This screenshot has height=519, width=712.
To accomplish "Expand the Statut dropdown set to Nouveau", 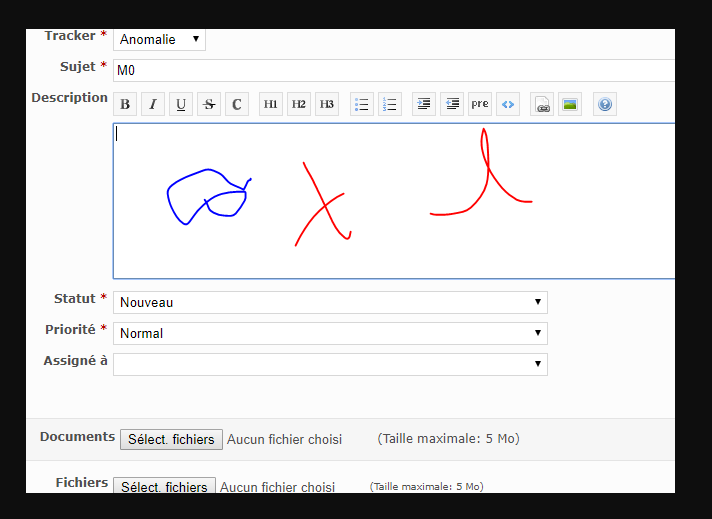I will (330, 302).
